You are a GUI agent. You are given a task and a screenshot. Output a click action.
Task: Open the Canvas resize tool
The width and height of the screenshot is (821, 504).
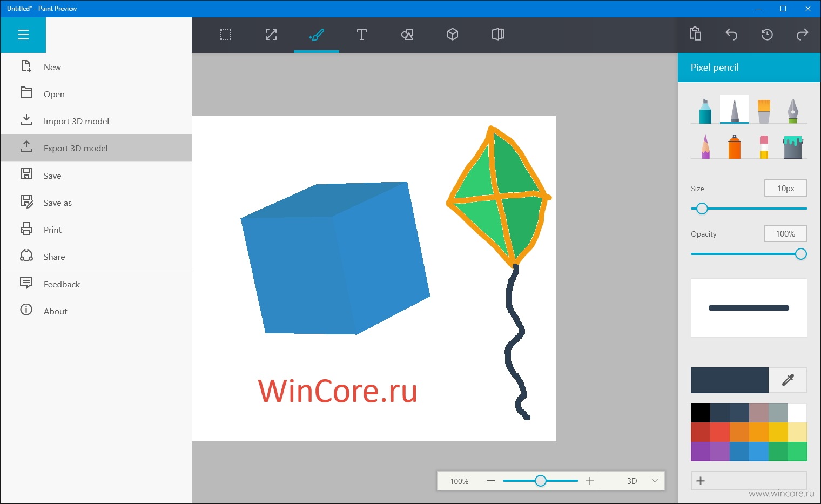click(x=271, y=35)
